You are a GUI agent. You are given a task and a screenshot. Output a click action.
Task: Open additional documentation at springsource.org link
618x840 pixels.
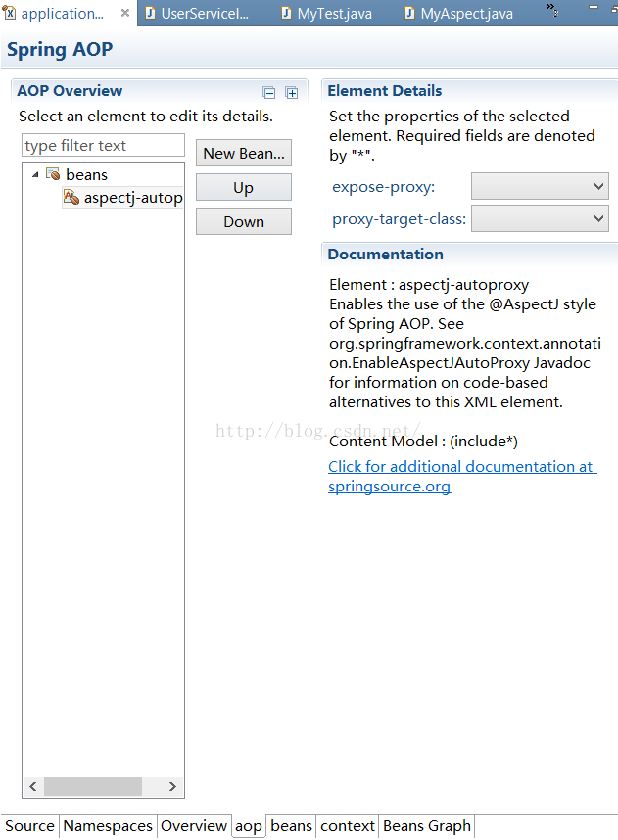click(462, 476)
